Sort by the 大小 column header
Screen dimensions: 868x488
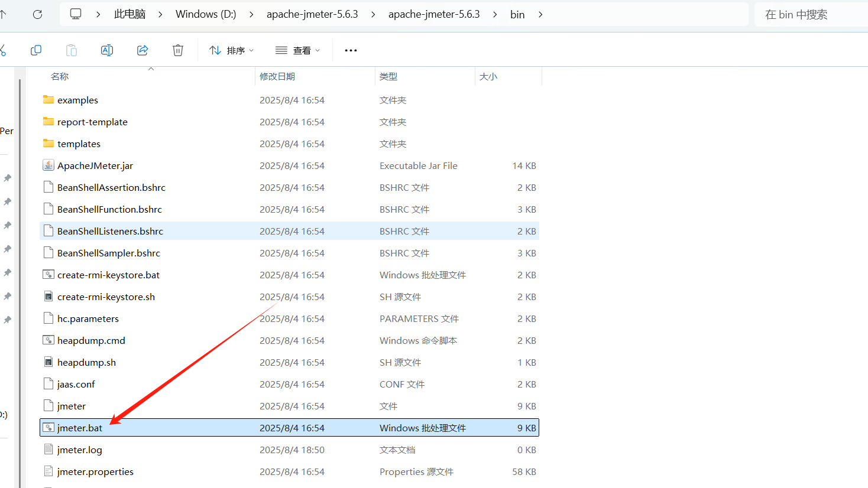(x=488, y=76)
